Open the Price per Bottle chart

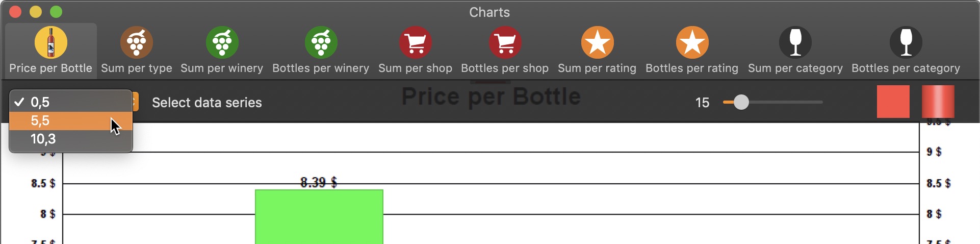(50, 50)
